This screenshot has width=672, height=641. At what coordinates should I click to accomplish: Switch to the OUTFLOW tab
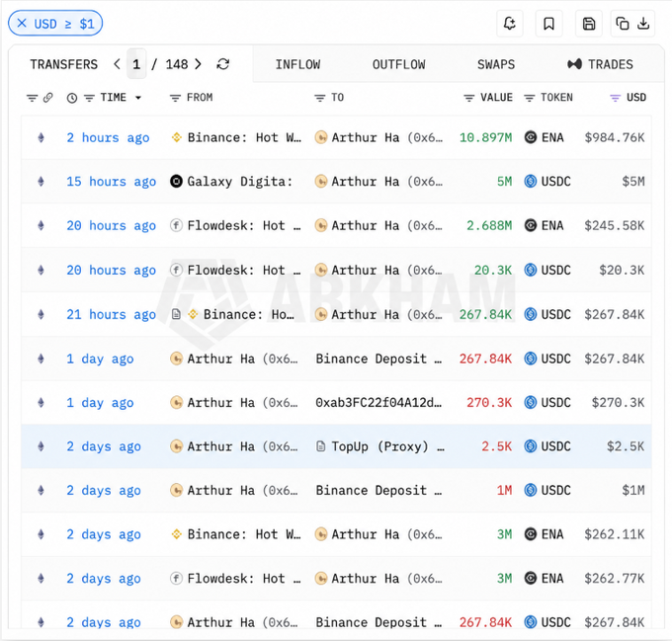pos(399,64)
